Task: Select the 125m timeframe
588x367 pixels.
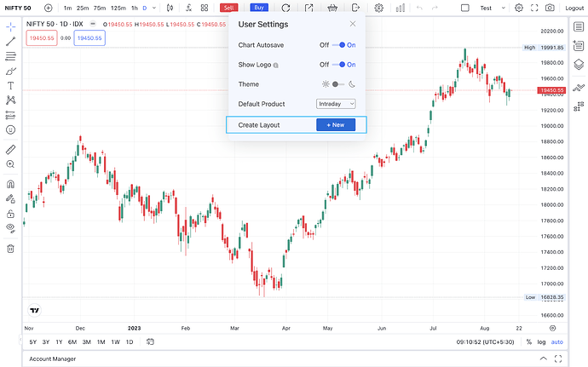Action: coord(118,8)
